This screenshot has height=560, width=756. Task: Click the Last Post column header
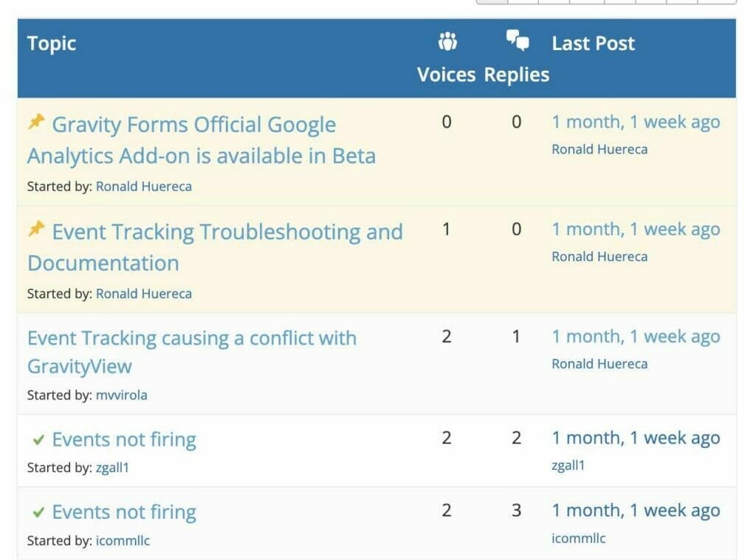pyautogui.click(x=594, y=43)
